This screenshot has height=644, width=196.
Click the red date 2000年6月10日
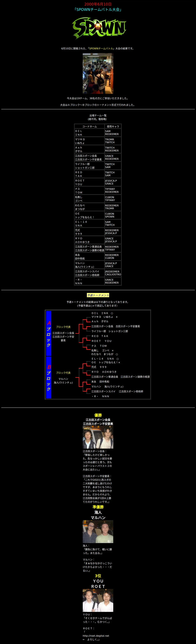click(98, 4)
